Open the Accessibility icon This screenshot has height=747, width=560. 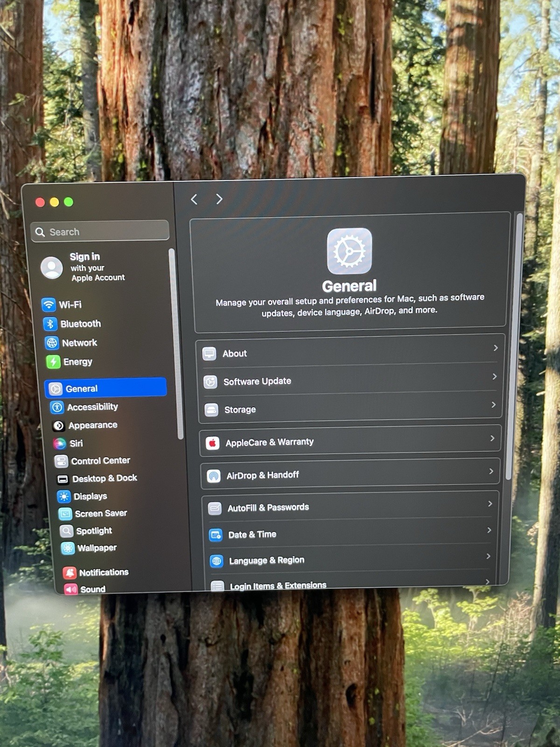57,407
